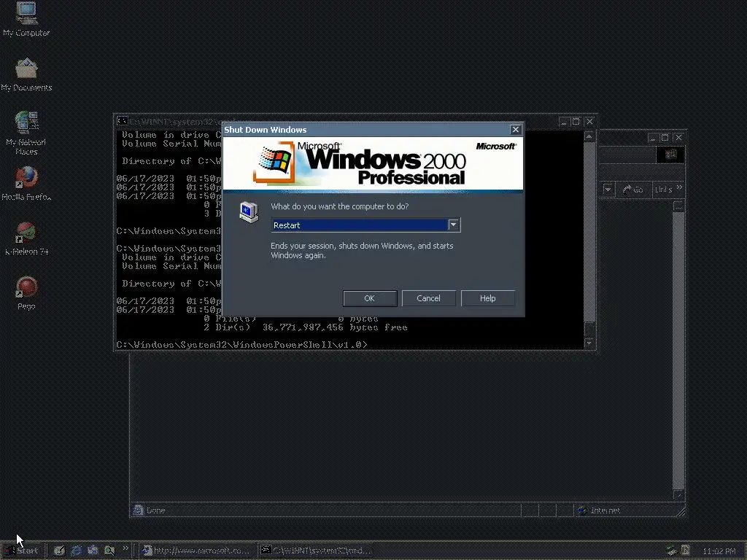Open the Restart action dropdown arrow
This screenshot has height=560, width=747.
click(x=453, y=225)
